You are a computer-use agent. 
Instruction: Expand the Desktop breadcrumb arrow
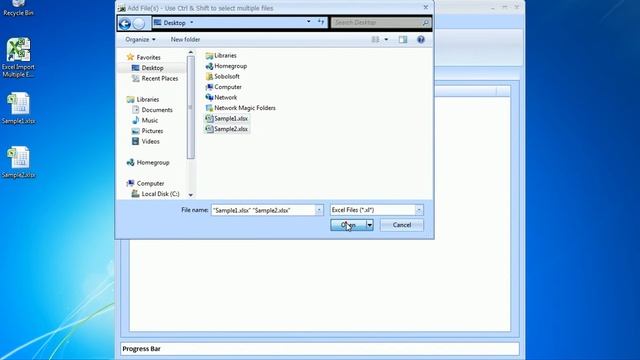tap(192, 23)
